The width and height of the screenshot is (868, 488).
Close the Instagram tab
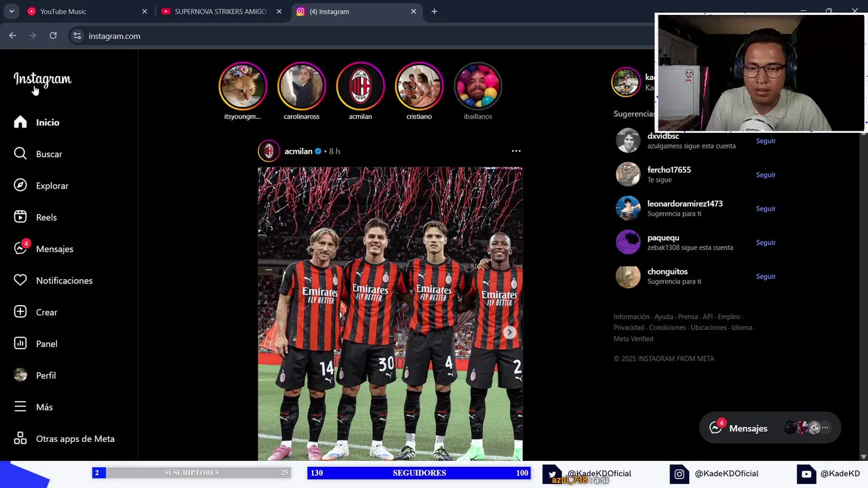[414, 12]
